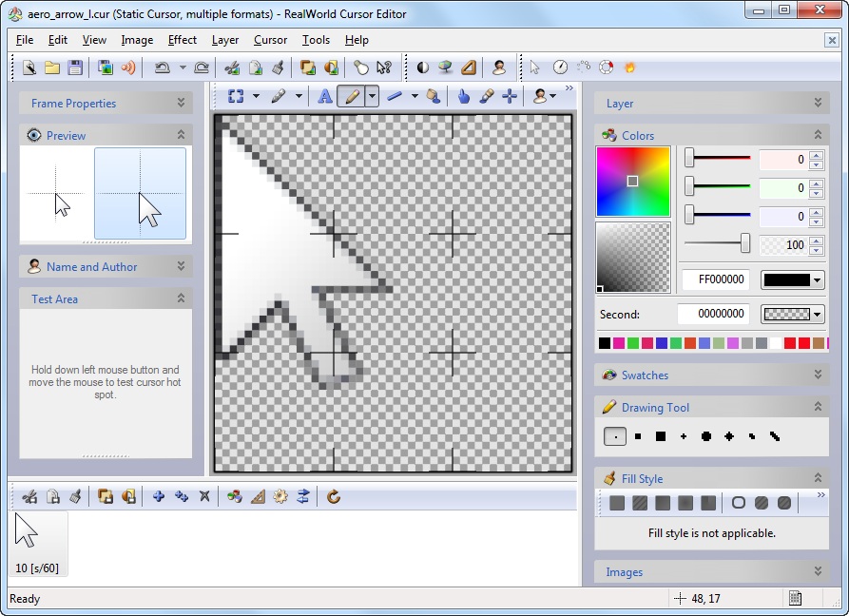Click the Save icon in the toolbar
Viewport: 849px width, 616px height.
(75, 67)
